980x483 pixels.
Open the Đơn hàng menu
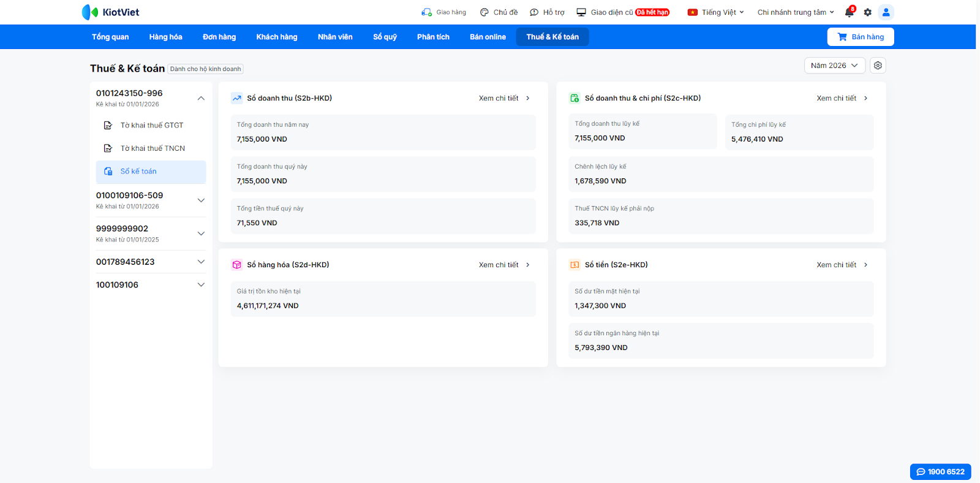219,37
